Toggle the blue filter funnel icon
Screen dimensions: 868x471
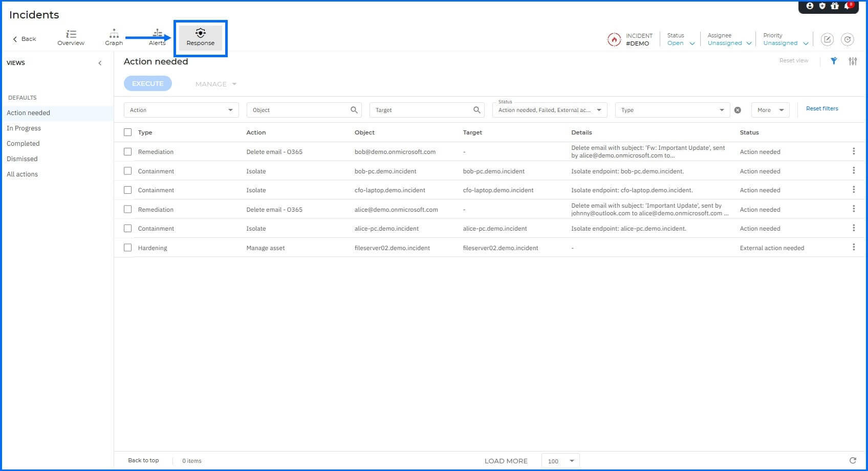pos(834,61)
